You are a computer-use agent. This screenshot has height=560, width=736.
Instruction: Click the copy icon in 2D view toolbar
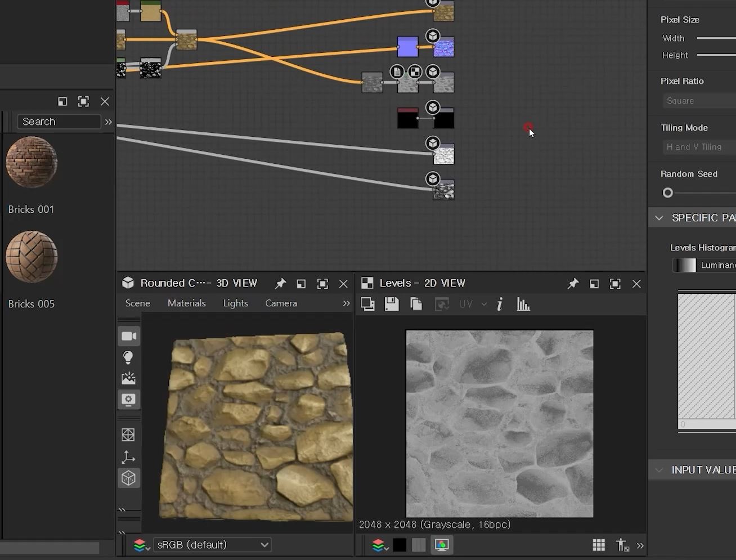416,304
